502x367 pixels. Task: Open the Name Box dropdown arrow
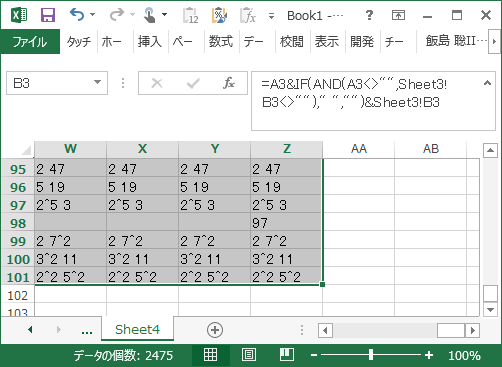pyautogui.click(x=97, y=82)
